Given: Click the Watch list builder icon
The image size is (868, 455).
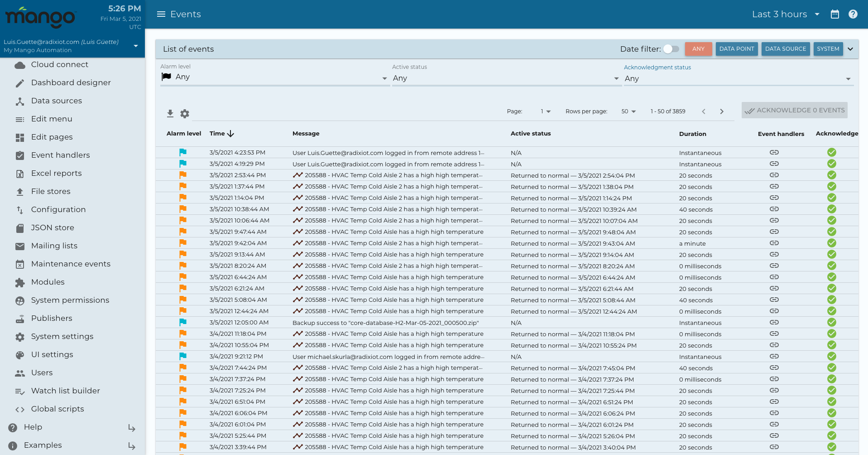Looking at the screenshot, I should 20,392.
